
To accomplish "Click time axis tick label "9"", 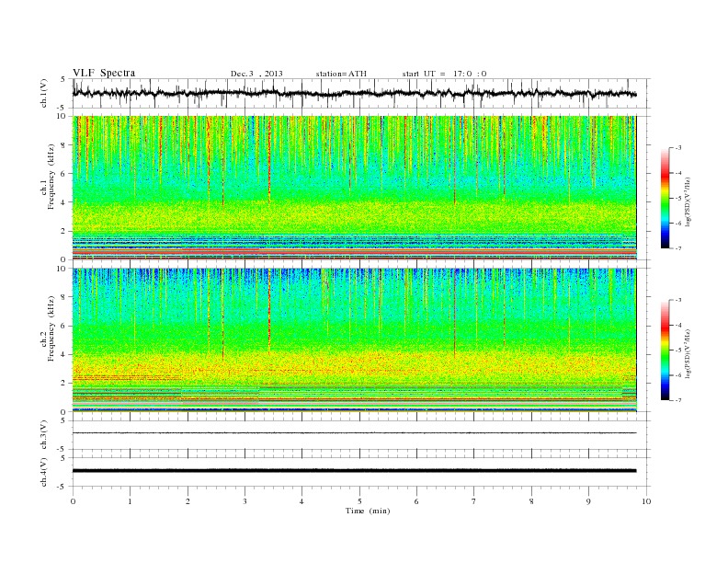I will pos(588,501).
